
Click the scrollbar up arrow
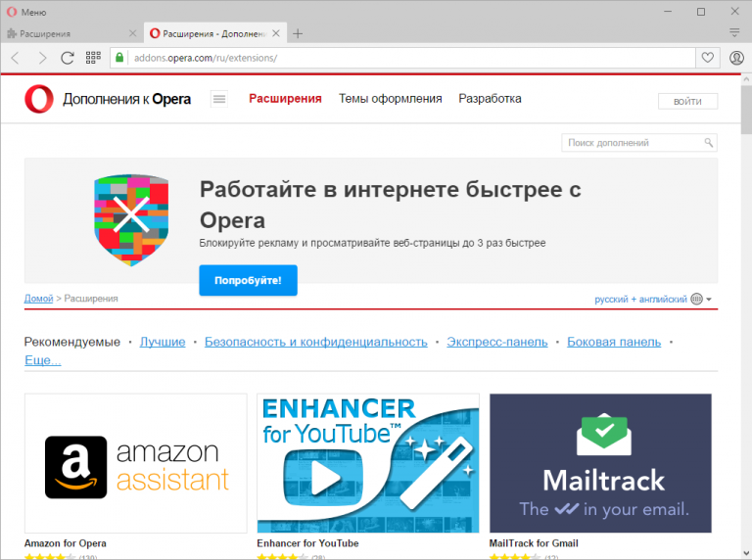coord(746,79)
